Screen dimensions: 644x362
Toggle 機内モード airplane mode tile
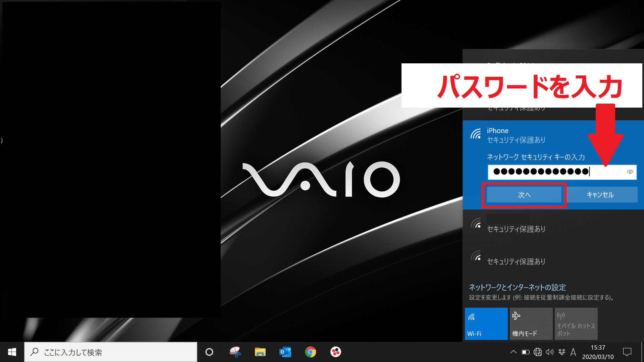coord(531,324)
